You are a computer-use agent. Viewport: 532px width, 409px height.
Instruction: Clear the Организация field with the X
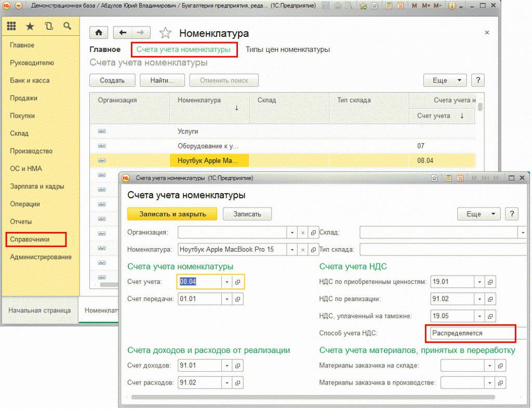pyautogui.click(x=303, y=233)
